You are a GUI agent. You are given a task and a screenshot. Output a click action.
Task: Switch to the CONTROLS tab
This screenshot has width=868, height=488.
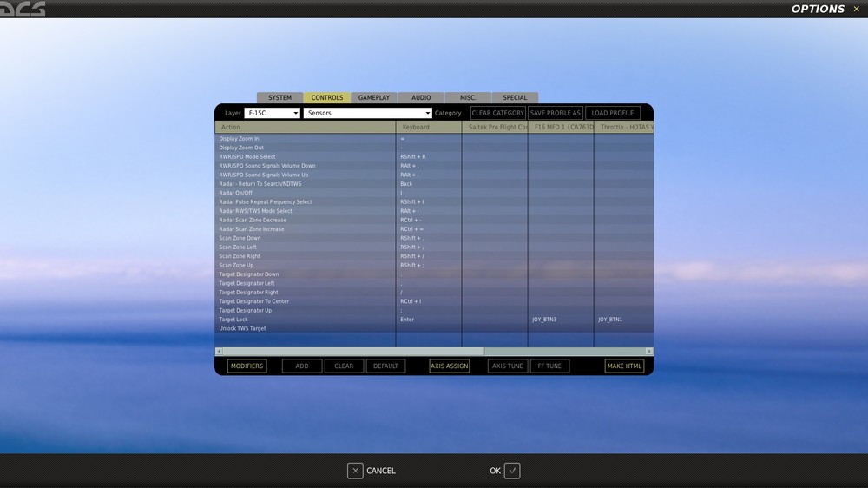pos(326,97)
